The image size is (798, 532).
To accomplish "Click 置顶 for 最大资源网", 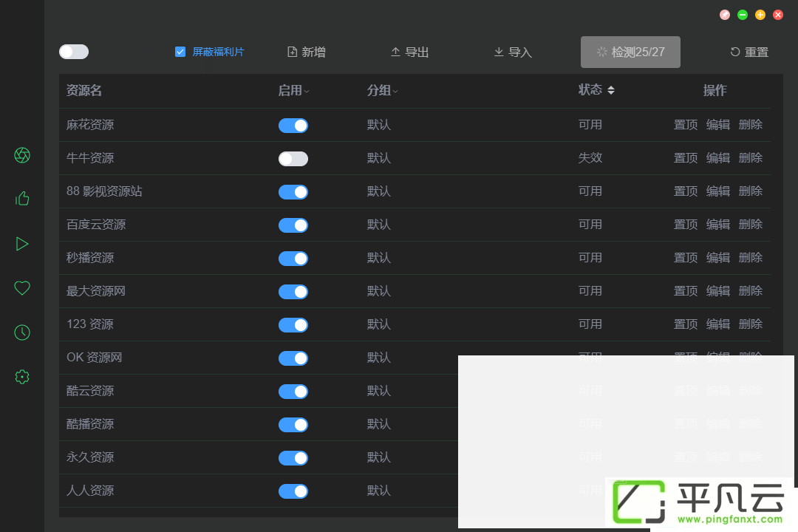I will coord(686,290).
